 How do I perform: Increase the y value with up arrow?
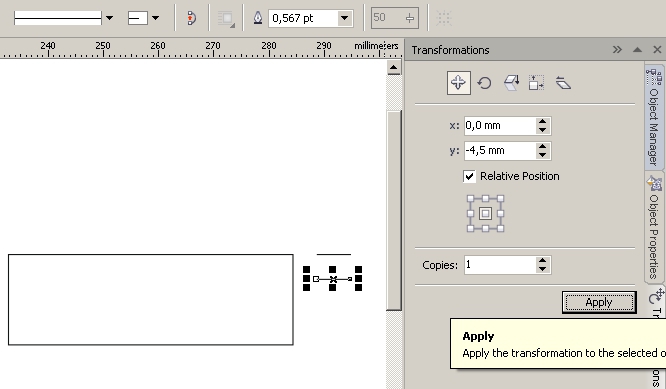point(542,147)
